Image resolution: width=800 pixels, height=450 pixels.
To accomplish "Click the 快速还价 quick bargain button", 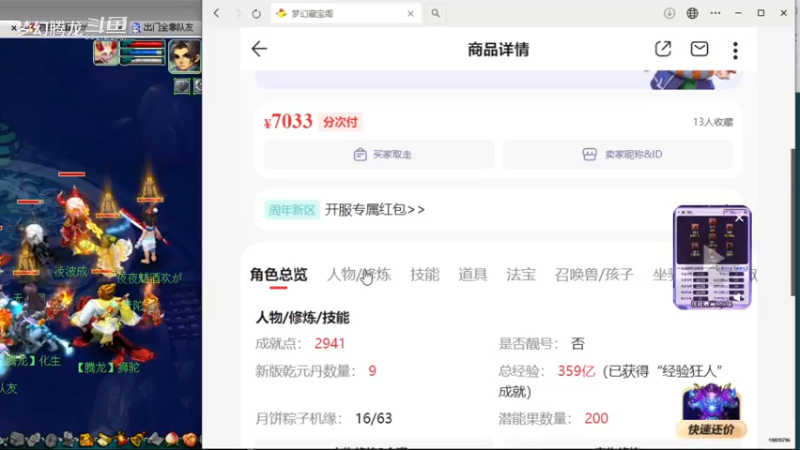I will [711, 430].
